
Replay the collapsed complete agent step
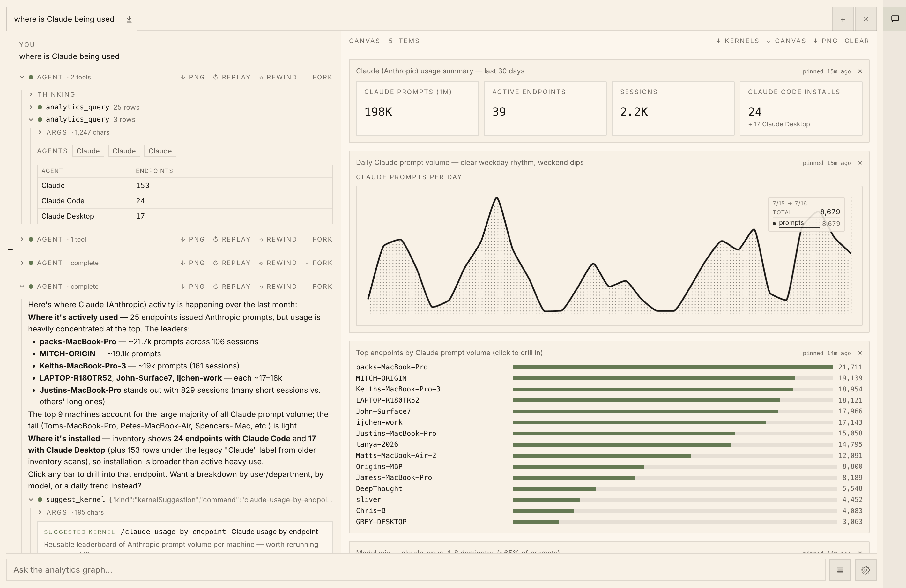pyautogui.click(x=232, y=263)
